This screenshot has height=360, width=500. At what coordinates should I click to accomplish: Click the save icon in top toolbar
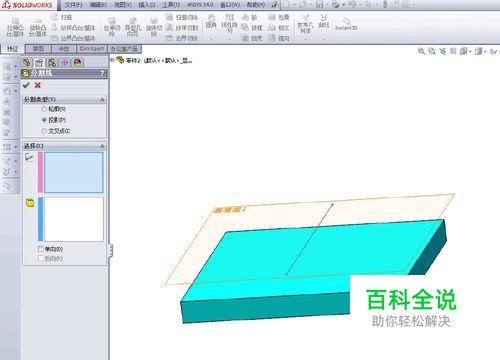[x=319, y=5]
